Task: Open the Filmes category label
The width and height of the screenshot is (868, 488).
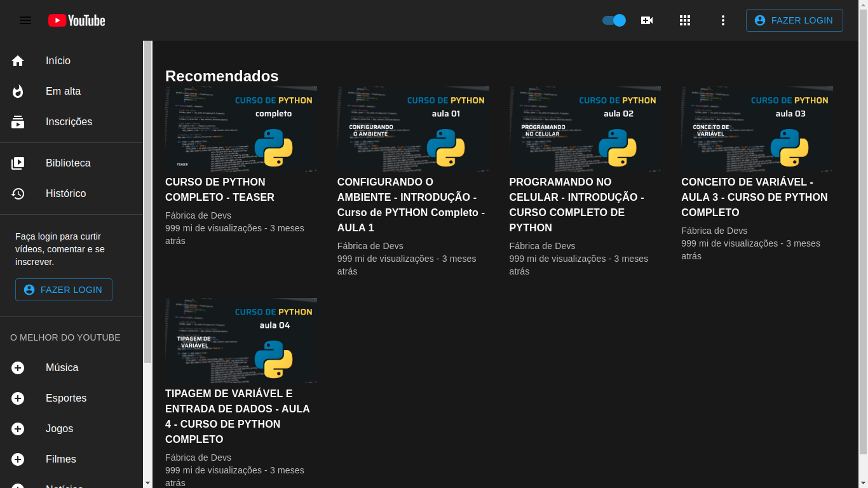Action: (x=61, y=459)
